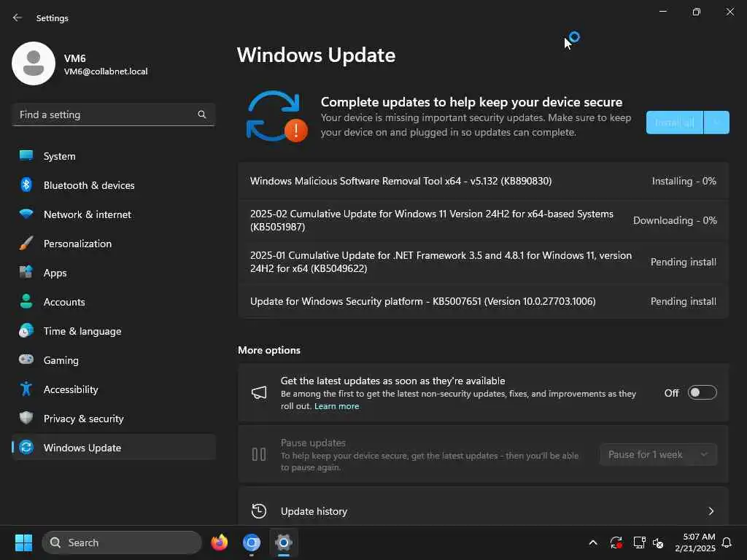Viewport: 747px width, 560px height.
Task: Click the muted volume tray icon
Action: click(658, 542)
